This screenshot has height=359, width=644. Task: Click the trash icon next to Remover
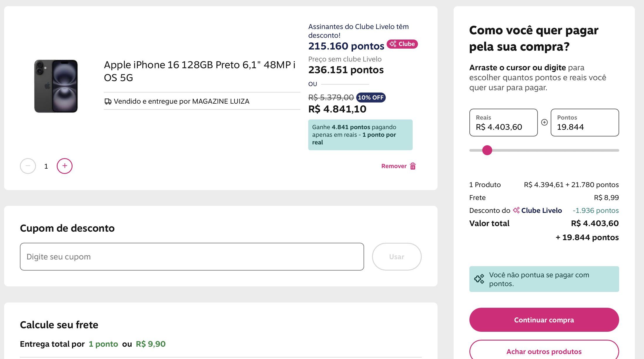tap(413, 166)
